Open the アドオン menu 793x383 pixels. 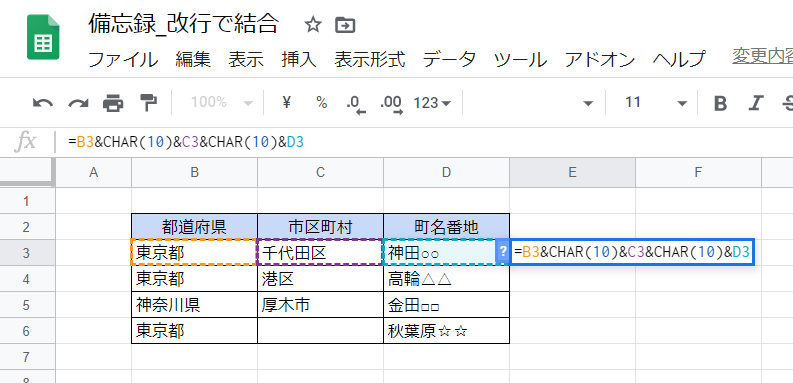pyautogui.click(x=600, y=60)
